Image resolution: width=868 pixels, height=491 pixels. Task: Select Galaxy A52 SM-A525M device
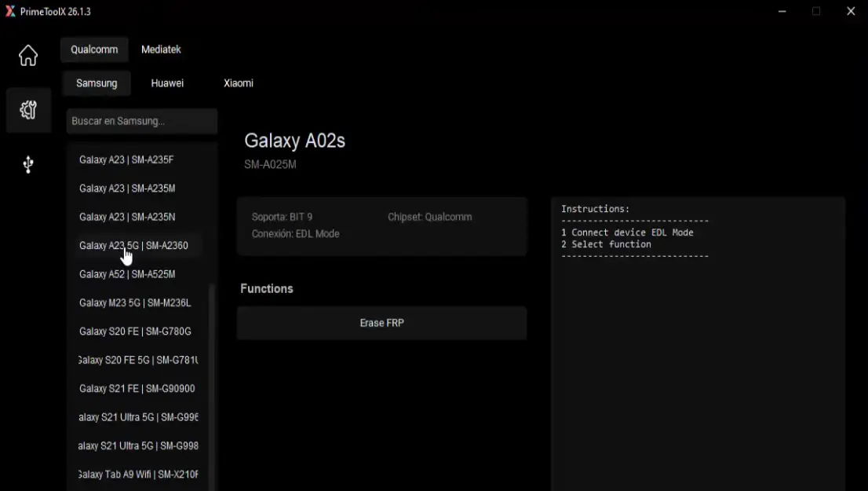point(127,274)
